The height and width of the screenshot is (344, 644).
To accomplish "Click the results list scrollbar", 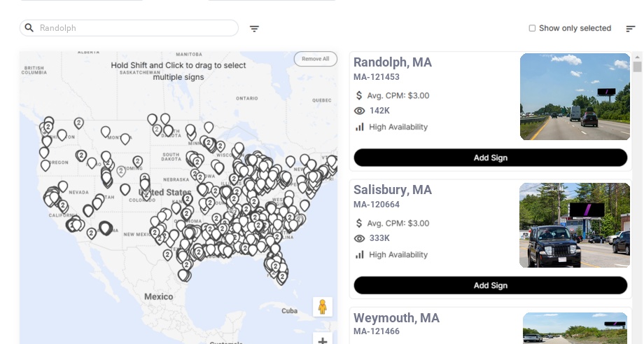I will [637, 67].
